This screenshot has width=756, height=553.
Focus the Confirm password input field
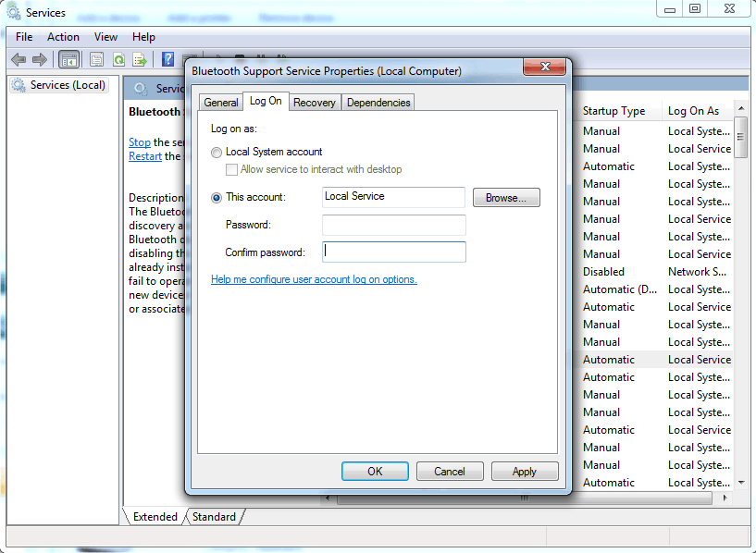(394, 252)
